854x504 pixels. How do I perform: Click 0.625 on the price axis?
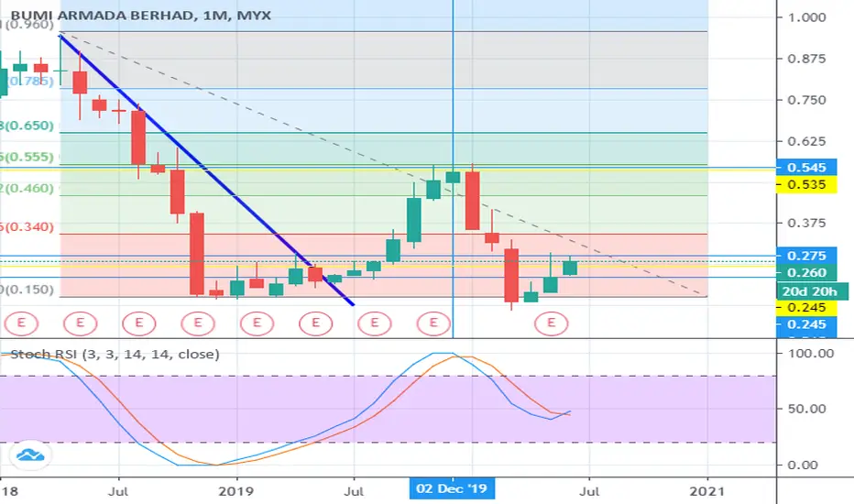pos(807,141)
